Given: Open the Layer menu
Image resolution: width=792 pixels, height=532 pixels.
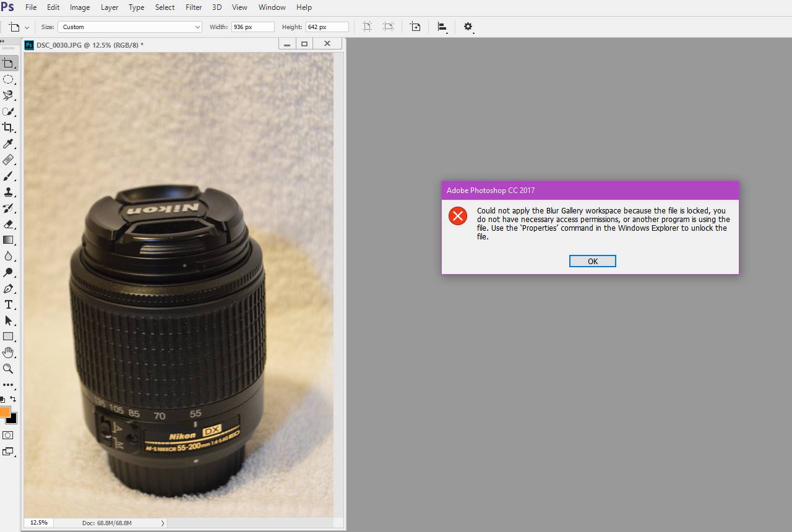Looking at the screenshot, I should click(110, 7).
